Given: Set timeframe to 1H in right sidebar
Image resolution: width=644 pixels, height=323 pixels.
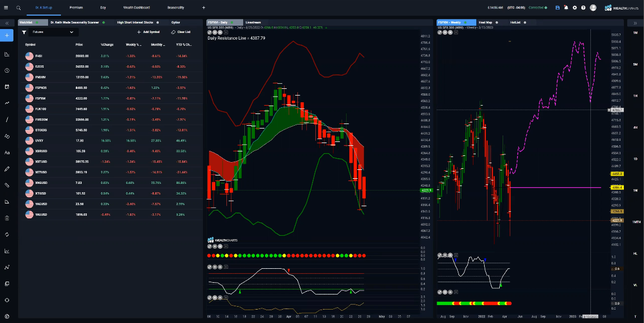Looking at the screenshot, I should 635,96.
